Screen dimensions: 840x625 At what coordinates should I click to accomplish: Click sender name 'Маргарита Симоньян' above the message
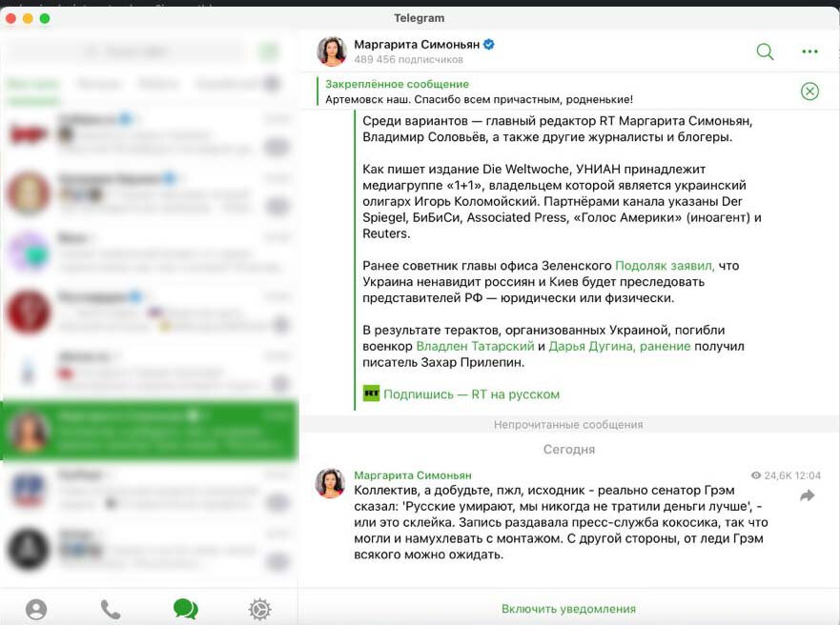coord(413,475)
